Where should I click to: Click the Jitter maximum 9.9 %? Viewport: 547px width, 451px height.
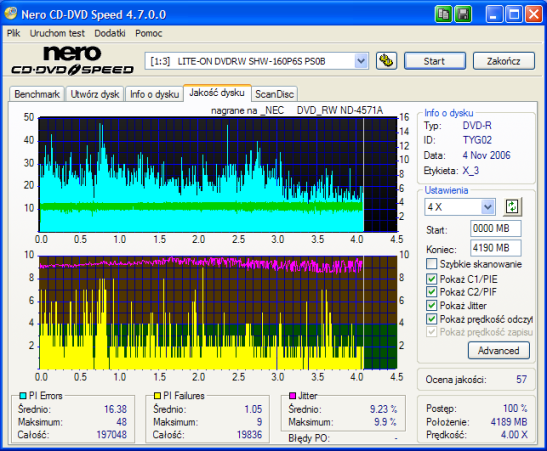(x=385, y=422)
